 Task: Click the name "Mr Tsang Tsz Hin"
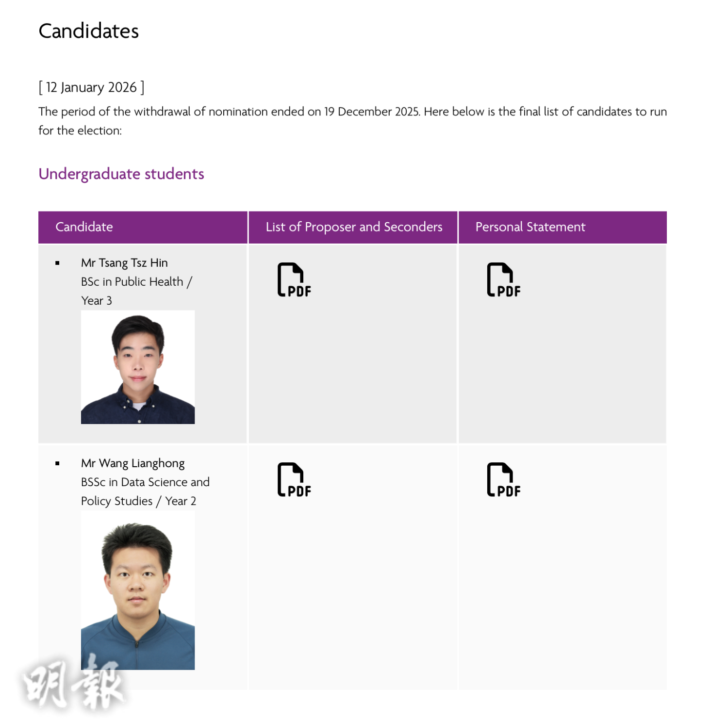(124, 263)
